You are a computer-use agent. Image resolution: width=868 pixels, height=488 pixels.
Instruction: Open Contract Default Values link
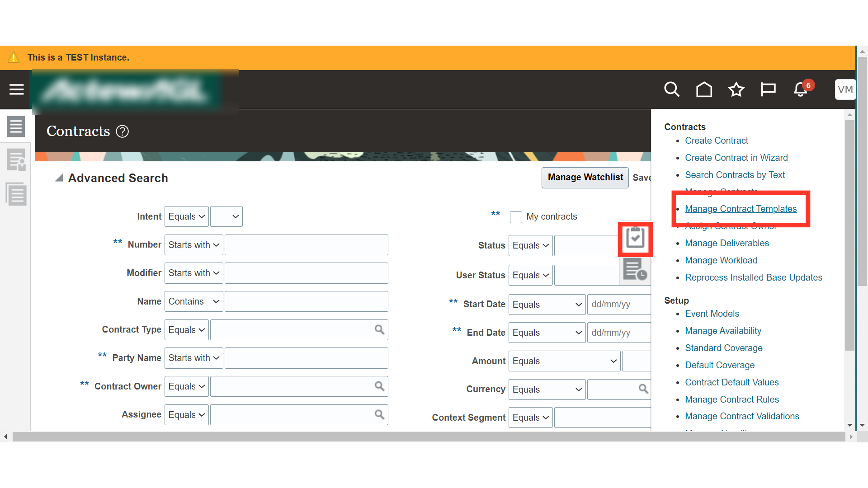tap(731, 382)
